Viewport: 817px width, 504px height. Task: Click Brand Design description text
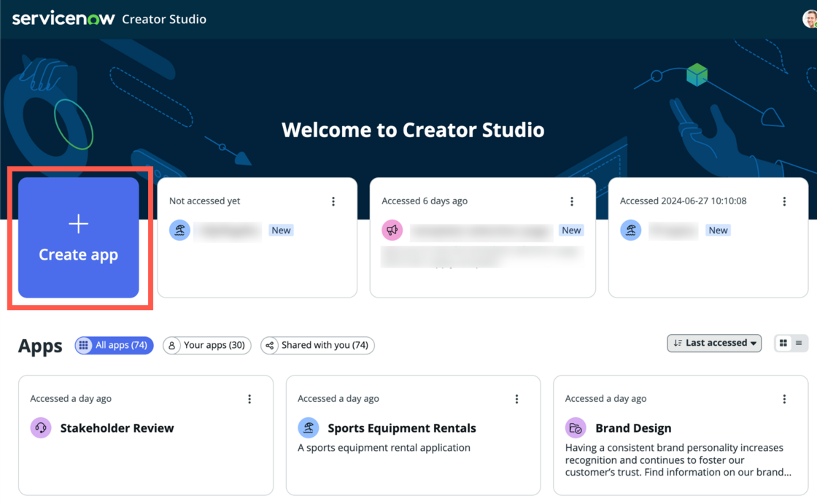pyautogui.click(x=678, y=460)
